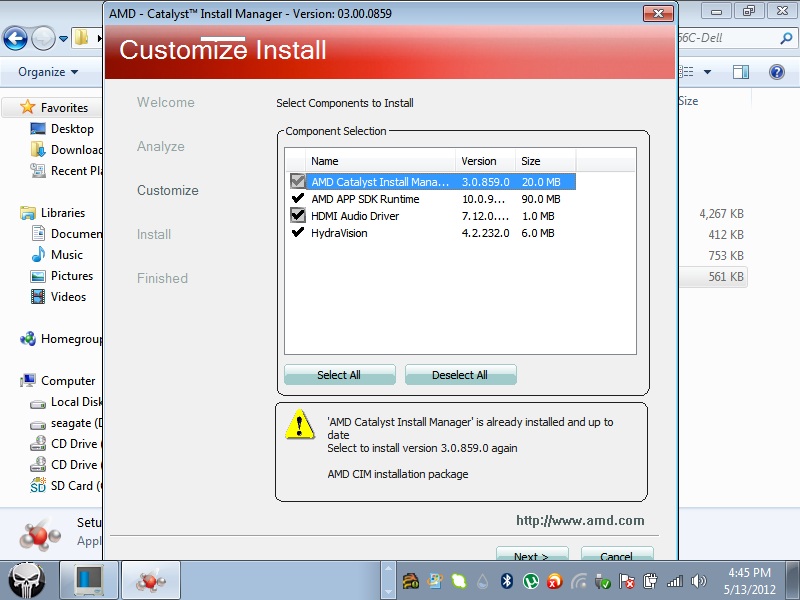The height and width of the screenshot is (600, 800).
Task: Click the network signal bars tray icon
Action: [x=674, y=581]
